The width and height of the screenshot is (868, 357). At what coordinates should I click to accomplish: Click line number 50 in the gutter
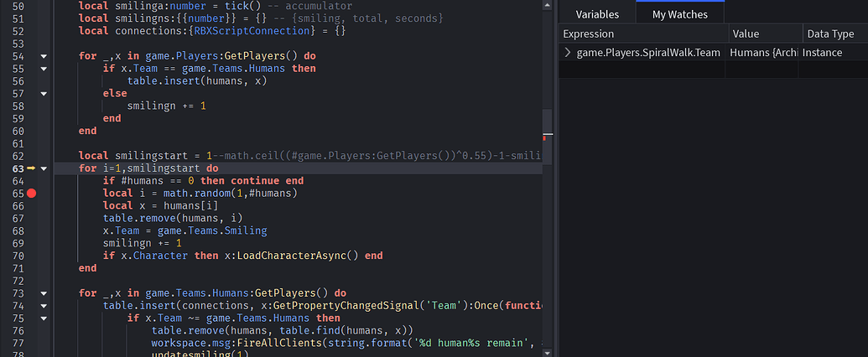[18, 6]
